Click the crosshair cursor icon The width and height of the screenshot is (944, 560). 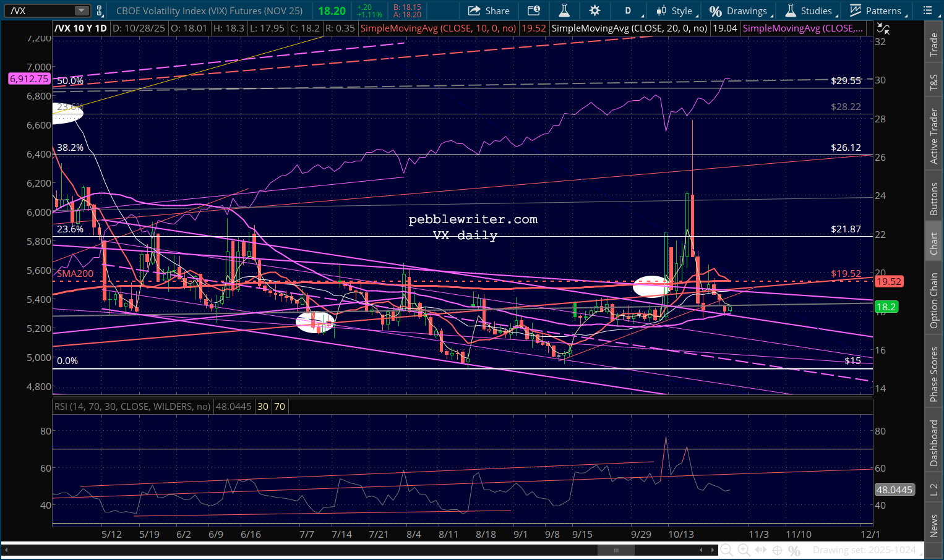point(778,550)
